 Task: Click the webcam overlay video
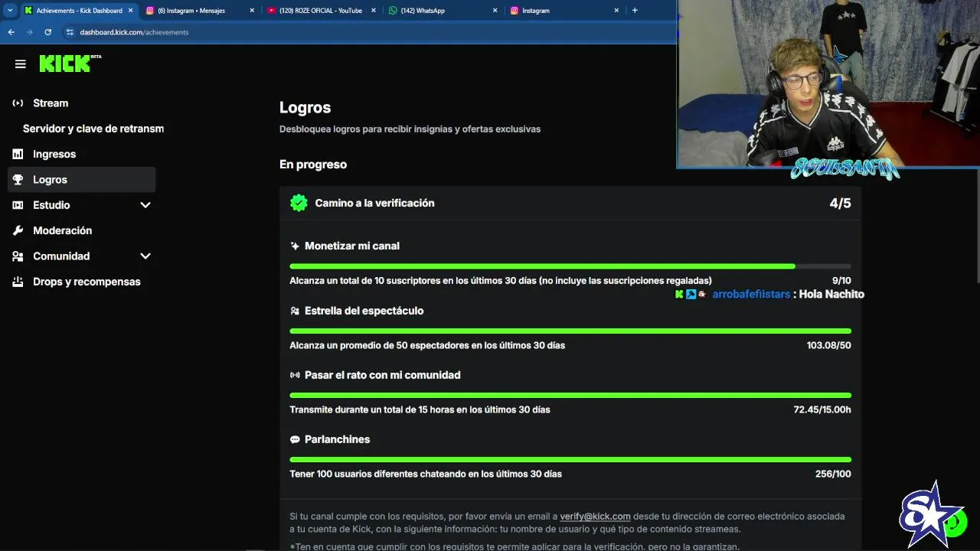point(828,83)
